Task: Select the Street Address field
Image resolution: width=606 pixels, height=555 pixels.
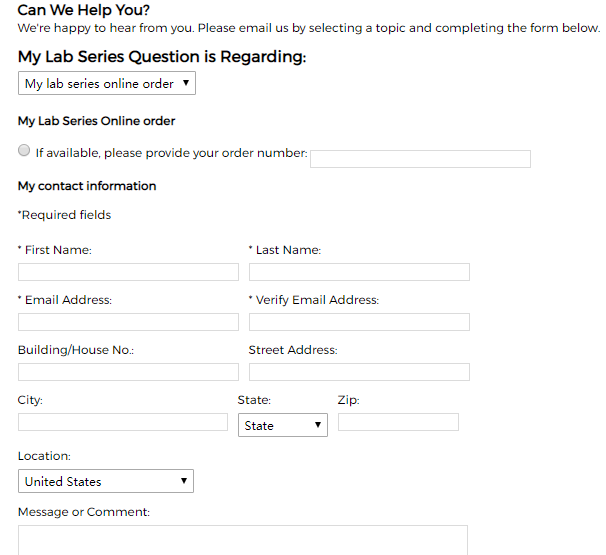Action: click(x=359, y=372)
